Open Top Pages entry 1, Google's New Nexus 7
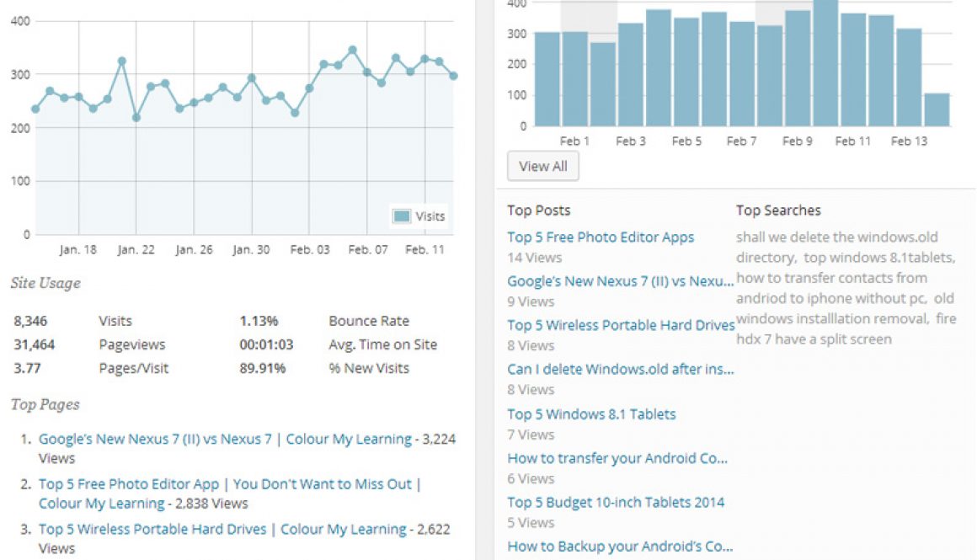The image size is (977, 560). [225, 439]
